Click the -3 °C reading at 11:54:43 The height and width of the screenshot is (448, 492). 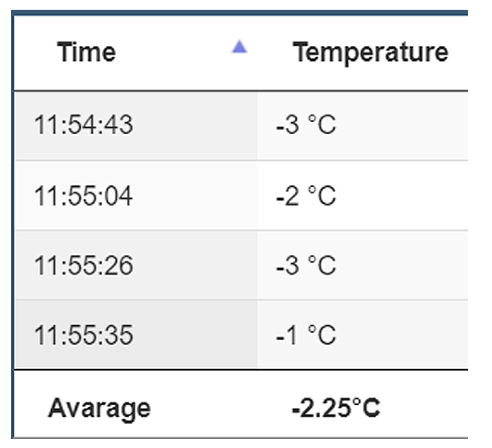click(x=306, y=125)
